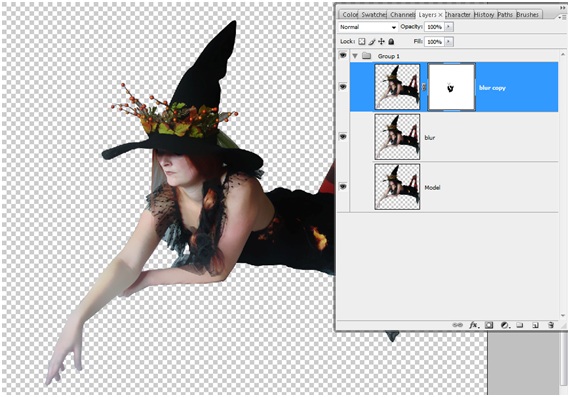Click the lock transparent pixels icon
Viewport: 570px width, 397px height.
362,41
